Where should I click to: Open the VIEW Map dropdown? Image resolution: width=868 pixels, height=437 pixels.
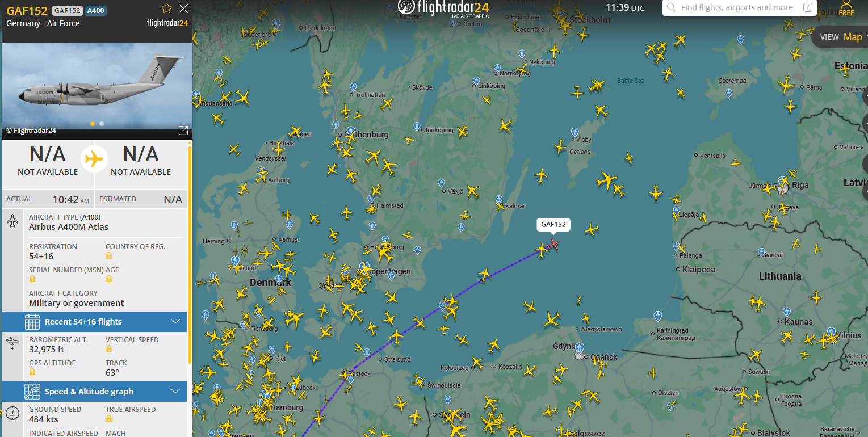(841, 37)
